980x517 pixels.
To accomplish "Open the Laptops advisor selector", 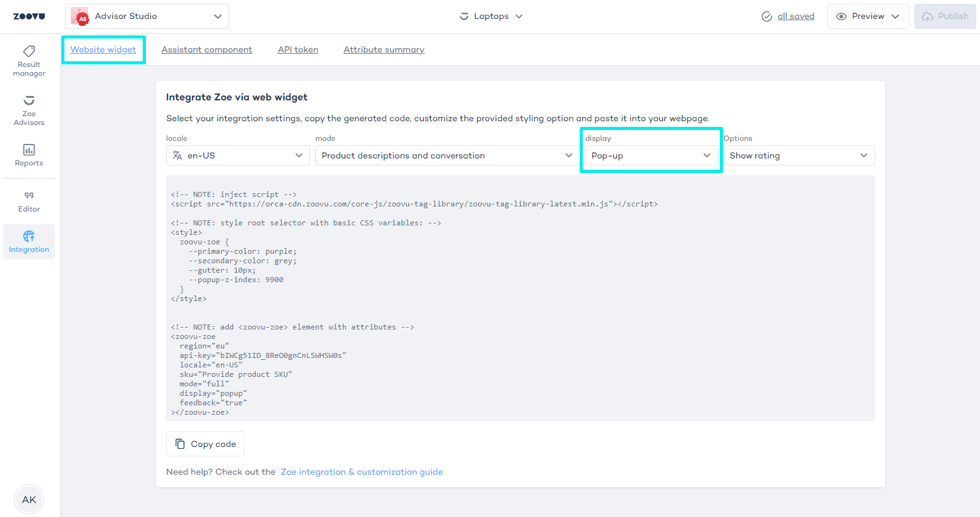I will click(x=491, y=16).
